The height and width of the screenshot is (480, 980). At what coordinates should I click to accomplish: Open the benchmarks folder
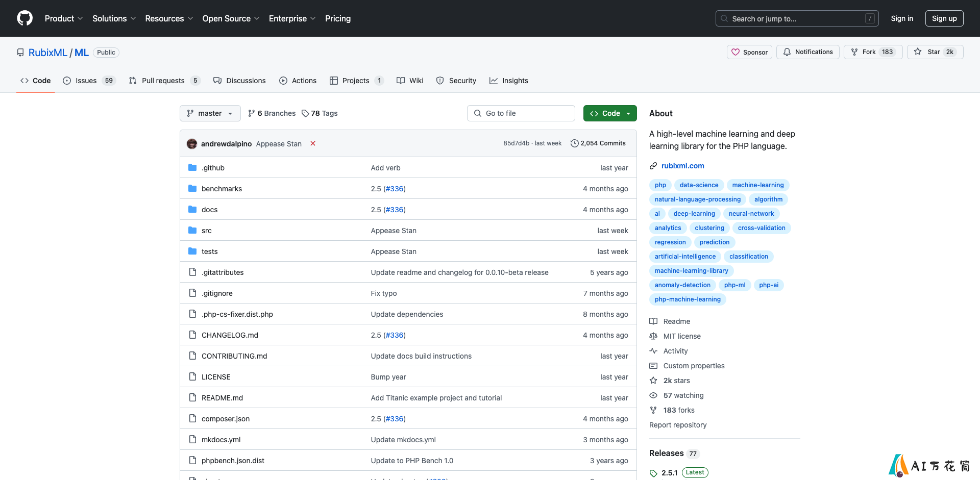[222, 189]
